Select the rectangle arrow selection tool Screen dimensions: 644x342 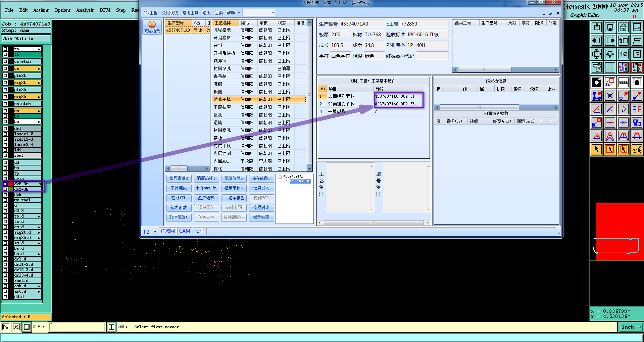click(x=610, y=149)
